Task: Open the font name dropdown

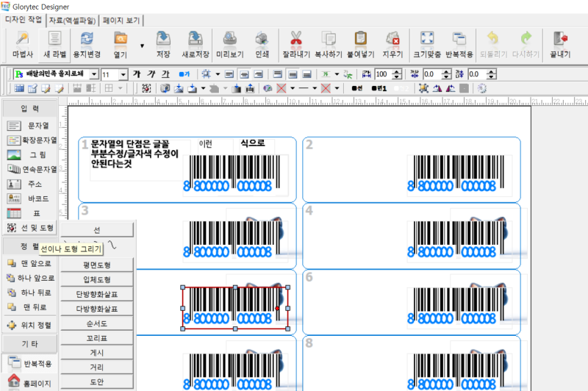Action: 93,74
